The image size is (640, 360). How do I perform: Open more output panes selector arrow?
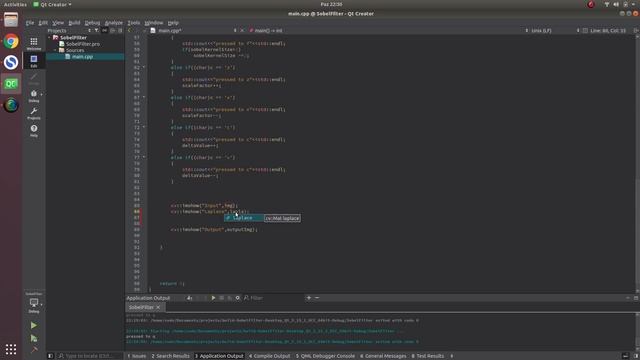451,356
